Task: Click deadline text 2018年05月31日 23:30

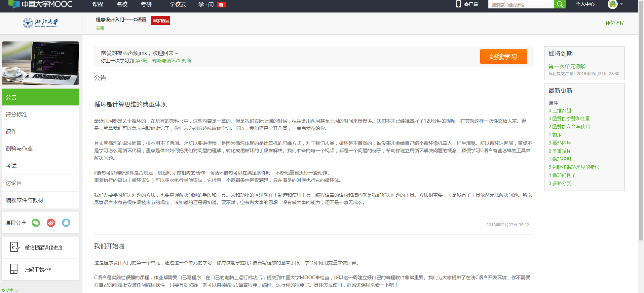Action: (598, 74)
